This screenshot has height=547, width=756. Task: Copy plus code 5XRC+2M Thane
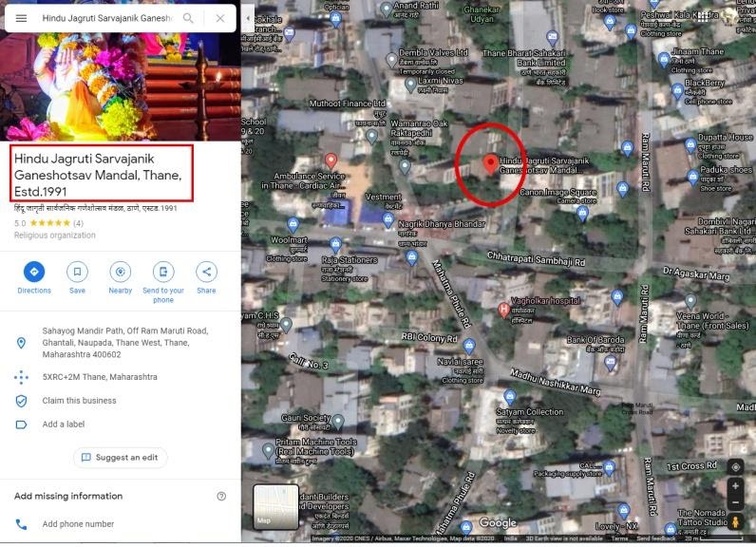100,377
